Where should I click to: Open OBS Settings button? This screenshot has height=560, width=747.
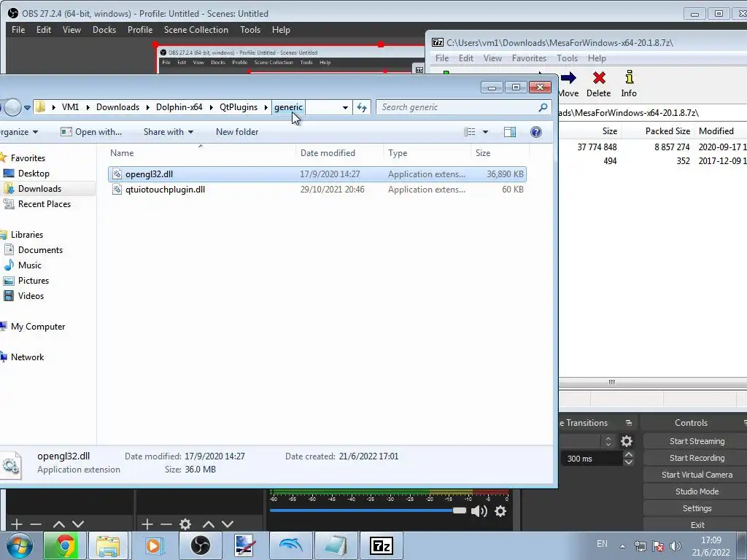(x=697, y=508)
